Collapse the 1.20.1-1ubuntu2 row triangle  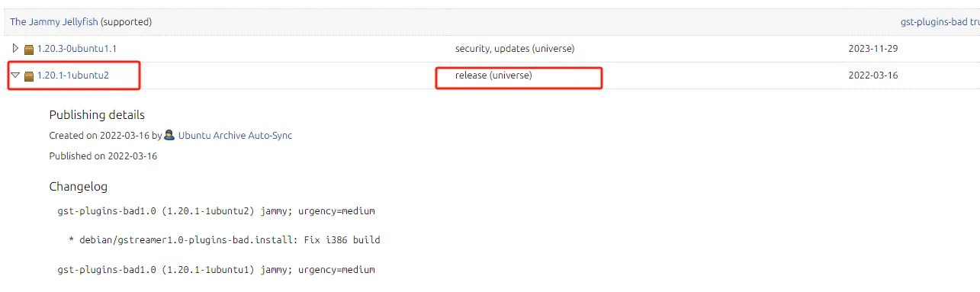point(15,75)
